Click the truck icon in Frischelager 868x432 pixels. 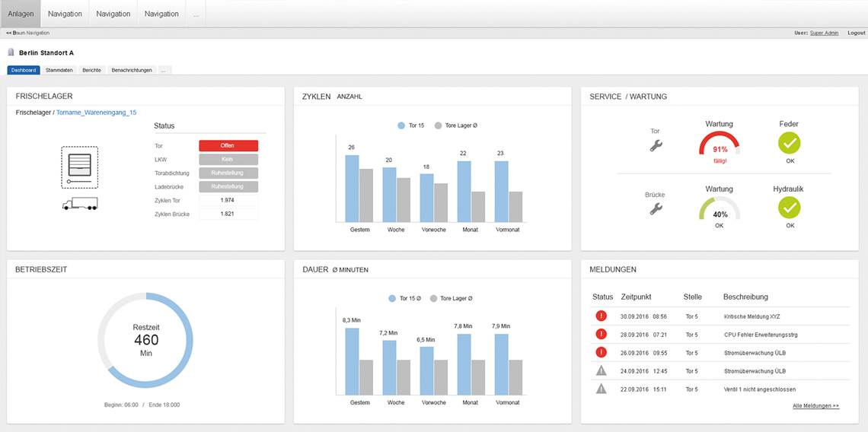tap(80, 204)
